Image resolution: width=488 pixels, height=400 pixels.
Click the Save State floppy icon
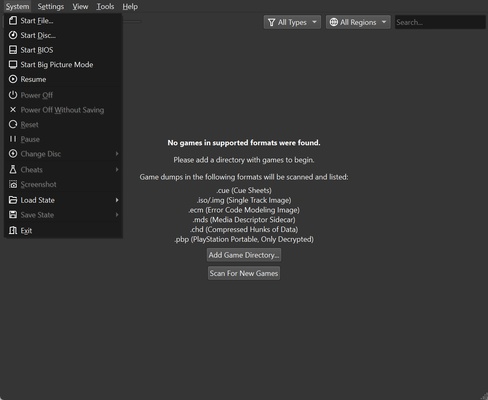click(13, 215)
